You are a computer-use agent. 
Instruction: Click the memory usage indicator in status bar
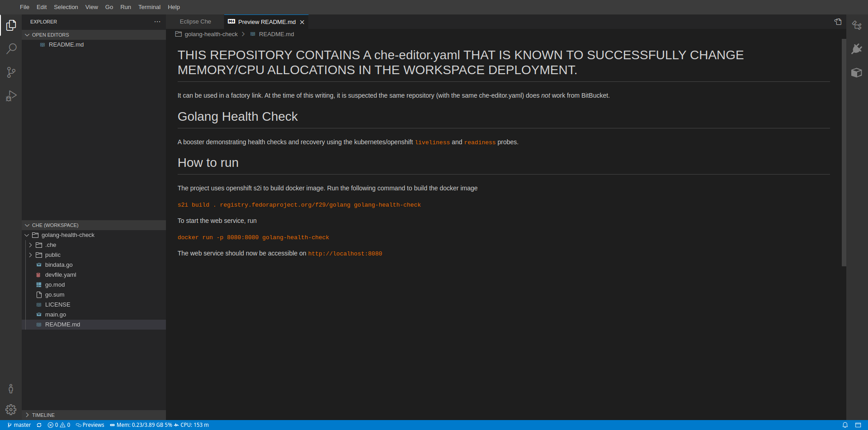(x=141, y=425)
